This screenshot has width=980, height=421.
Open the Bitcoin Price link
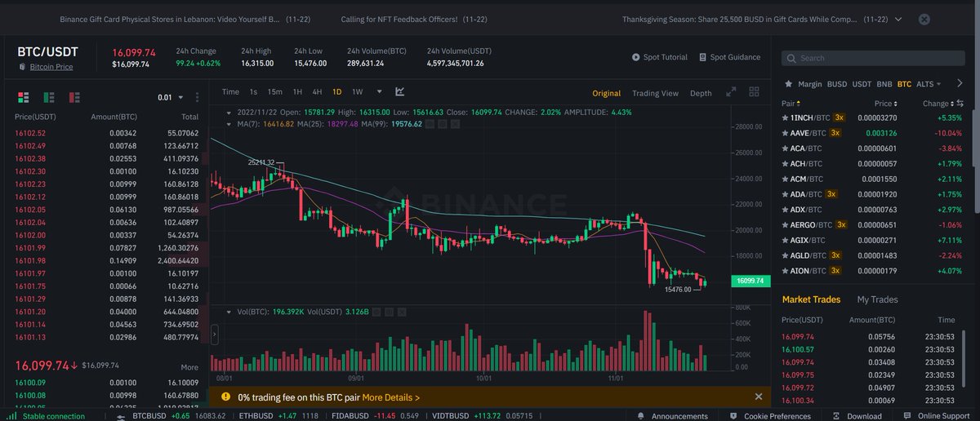(x=51, y=67)
